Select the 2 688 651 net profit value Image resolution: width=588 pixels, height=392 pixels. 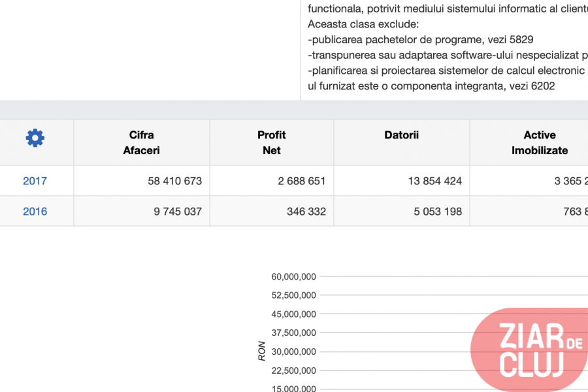(301, 181)
